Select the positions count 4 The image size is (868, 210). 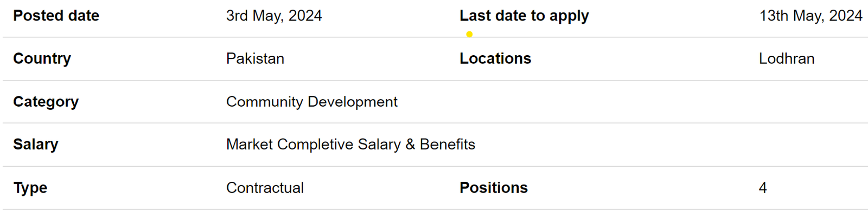763,188
